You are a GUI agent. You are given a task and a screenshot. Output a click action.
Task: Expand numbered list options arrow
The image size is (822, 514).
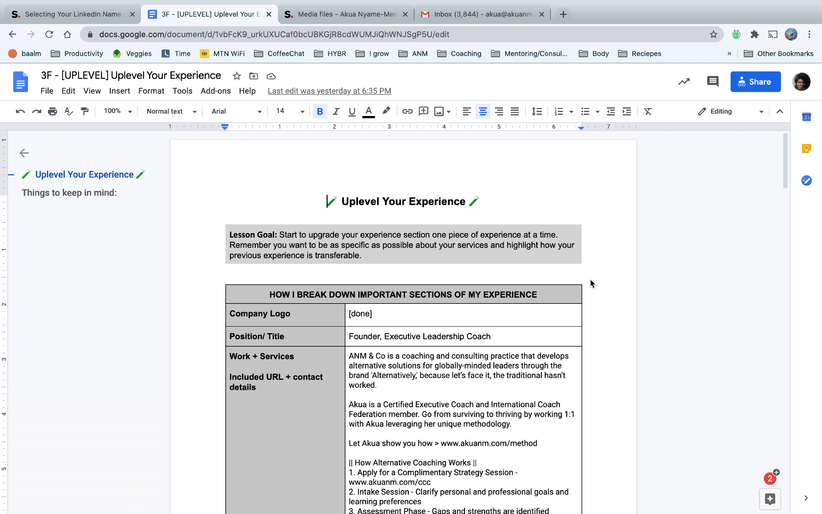(571, 112)
